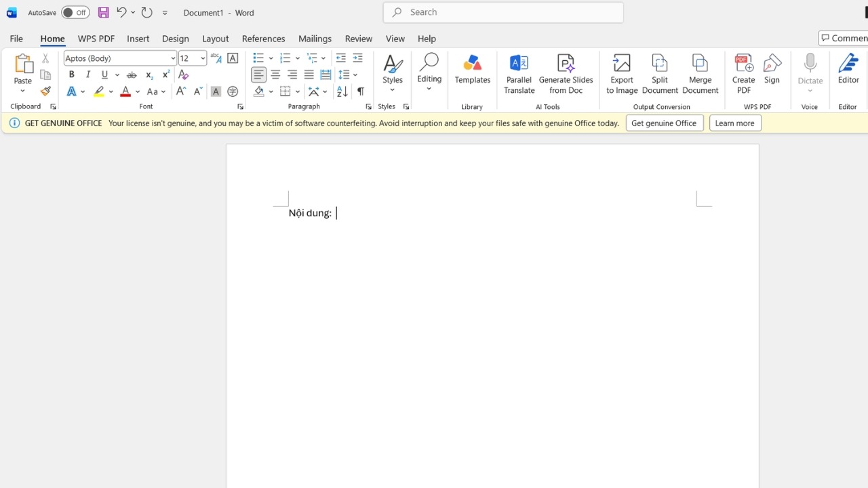Open the References tab
This screenshot has width=868, height=488.
pos(263,39)
